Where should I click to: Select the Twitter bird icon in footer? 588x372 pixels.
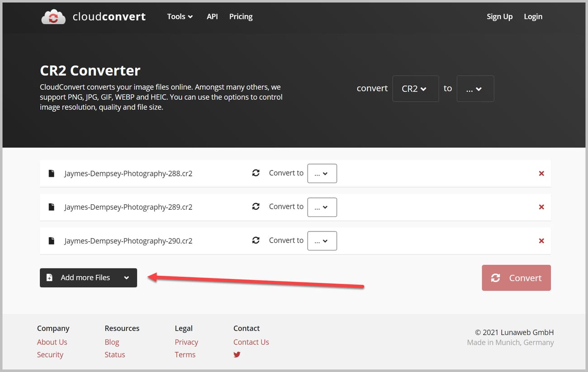click(237, 355)
